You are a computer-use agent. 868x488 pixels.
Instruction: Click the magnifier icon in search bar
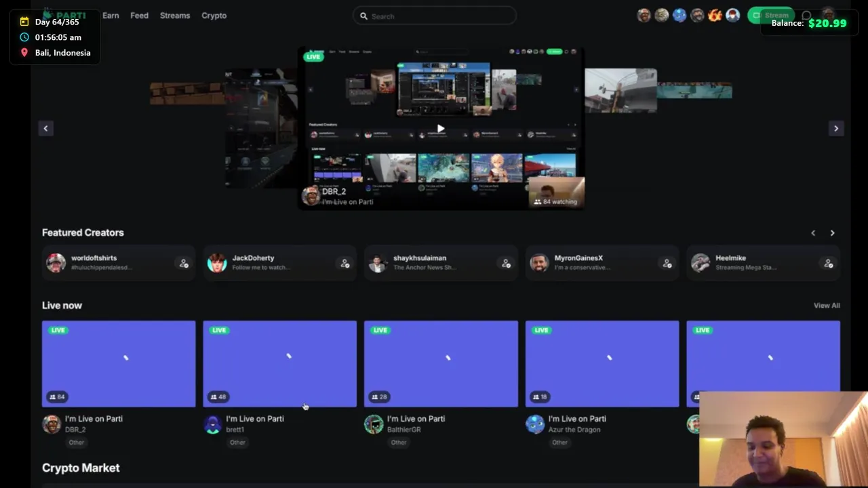tap(363, 16)
